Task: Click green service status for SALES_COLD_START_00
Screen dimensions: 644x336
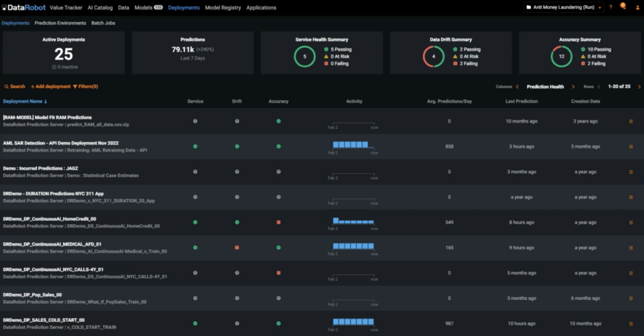Action: click(195, 323)
